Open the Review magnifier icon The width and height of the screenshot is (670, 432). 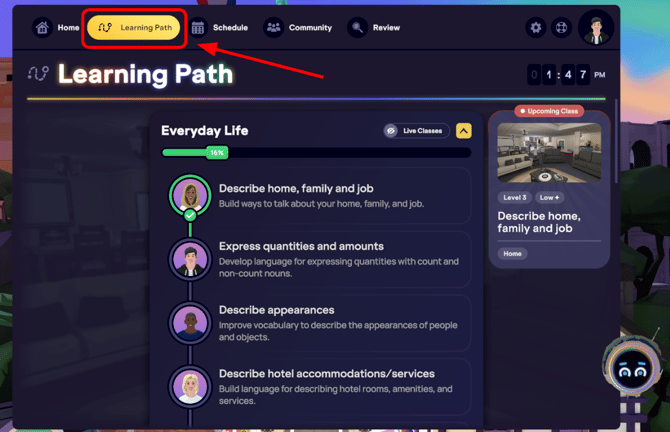coord(357,28)
